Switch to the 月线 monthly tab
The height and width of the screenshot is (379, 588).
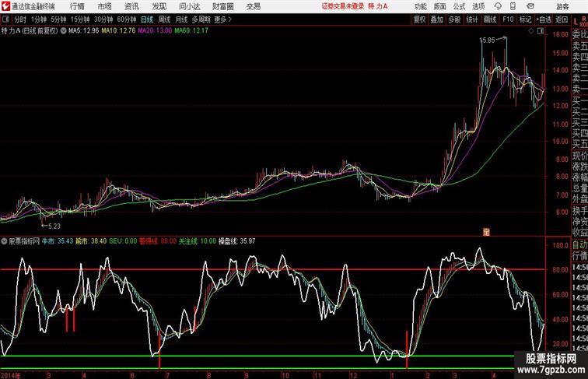click(x=181, y=19)
